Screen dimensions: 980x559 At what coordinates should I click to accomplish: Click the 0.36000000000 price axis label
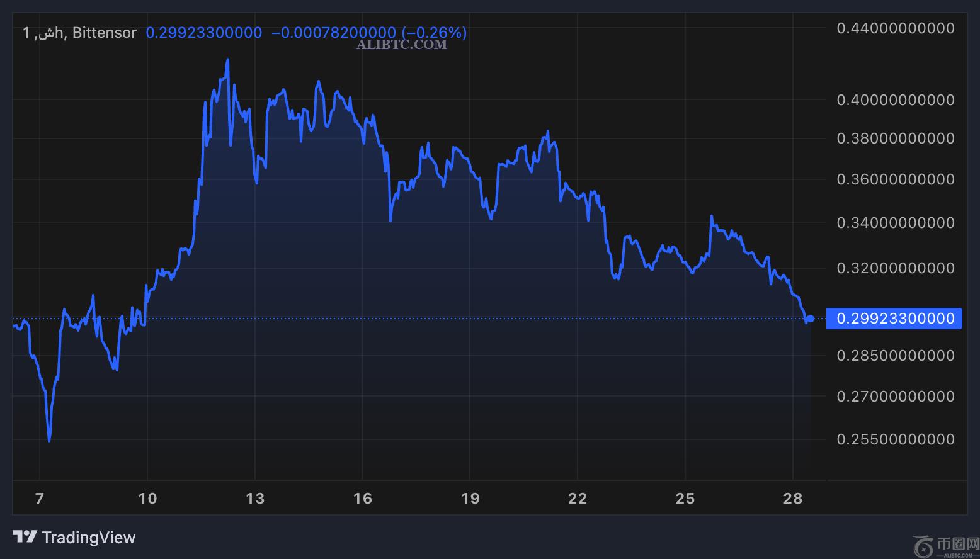point(895,179)
